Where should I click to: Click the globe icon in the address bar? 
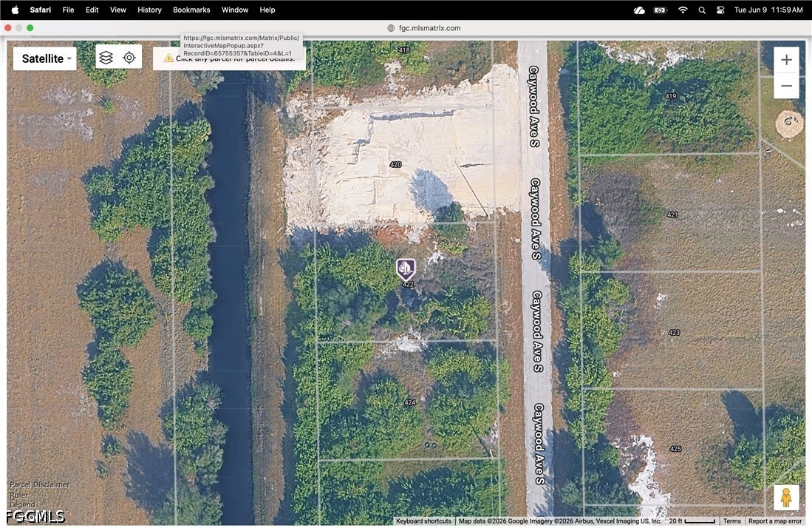391,28
